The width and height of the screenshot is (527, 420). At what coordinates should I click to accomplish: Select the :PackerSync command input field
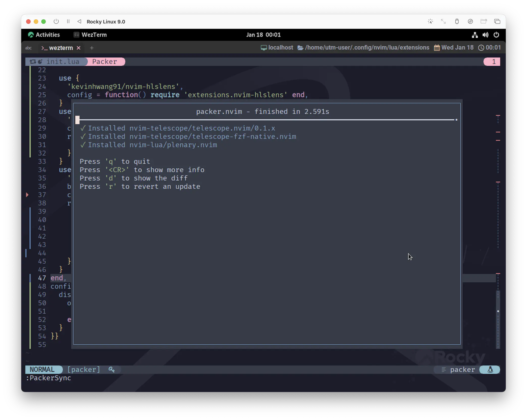tap(48, 378)
